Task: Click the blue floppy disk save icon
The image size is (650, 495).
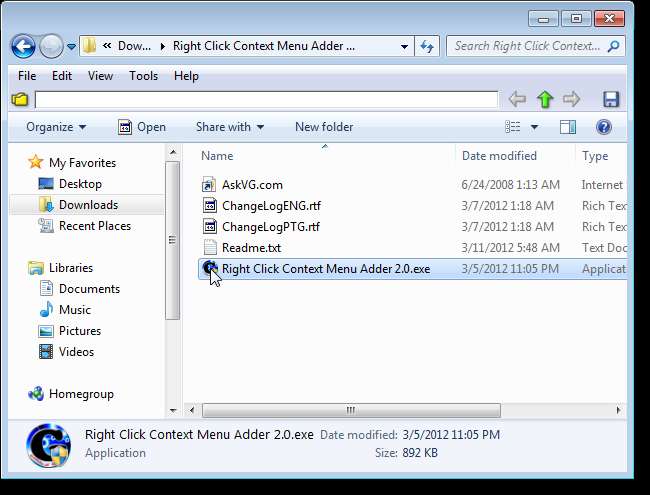Action: pos(611,99)
